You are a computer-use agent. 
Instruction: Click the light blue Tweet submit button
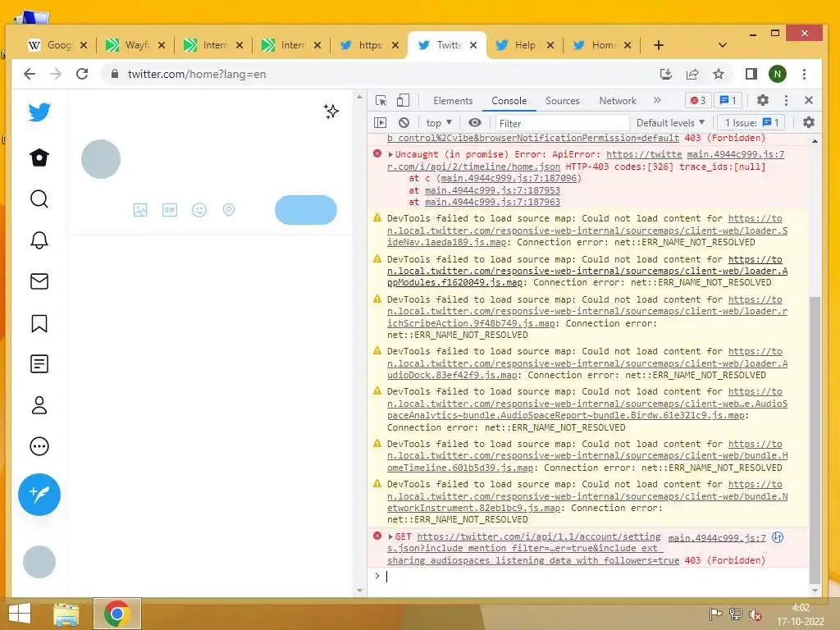[x=306, y=210]
